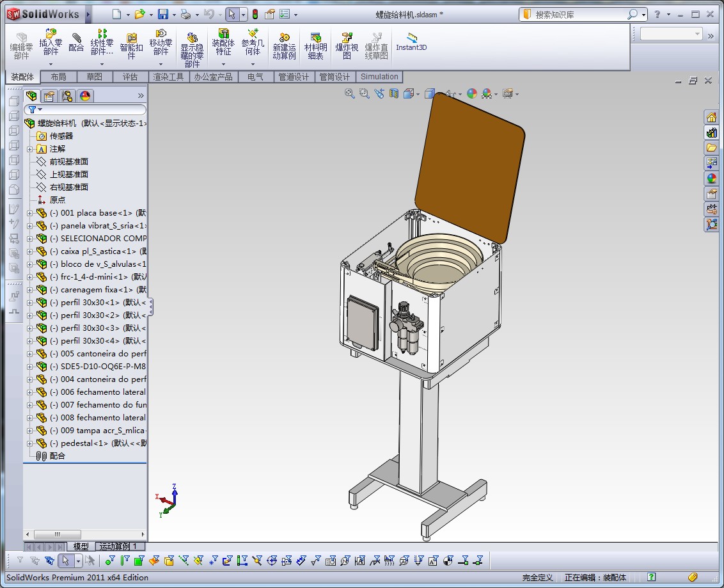Open the 评估 evaluate tab
724x588 pixels.
(130, 77)
